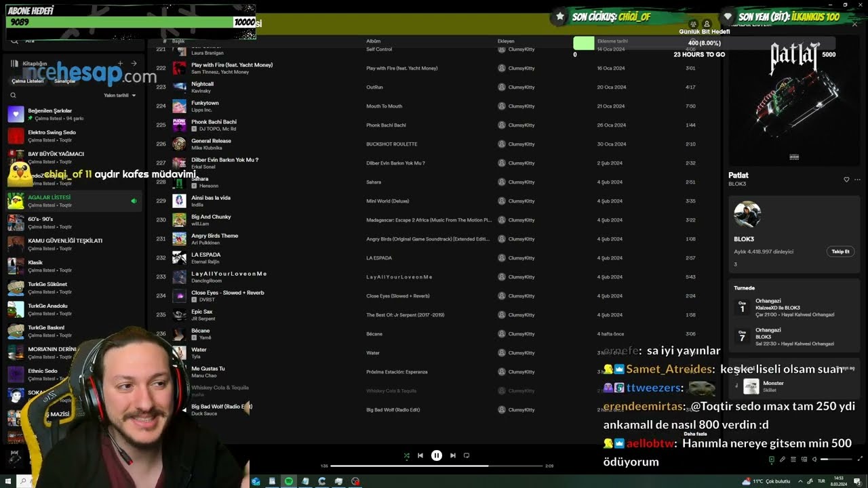Mute the Spotify volume speaker icon

click(814, 460)
